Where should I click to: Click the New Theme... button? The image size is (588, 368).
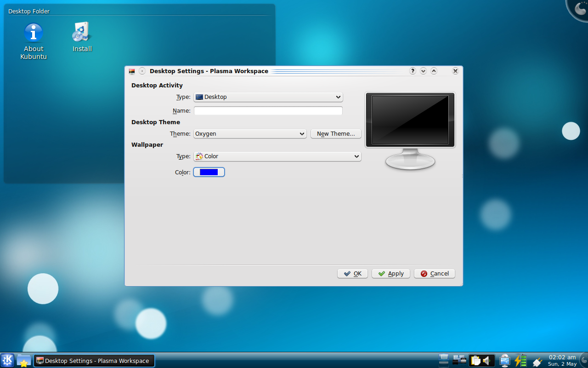[x=336, y=134]
